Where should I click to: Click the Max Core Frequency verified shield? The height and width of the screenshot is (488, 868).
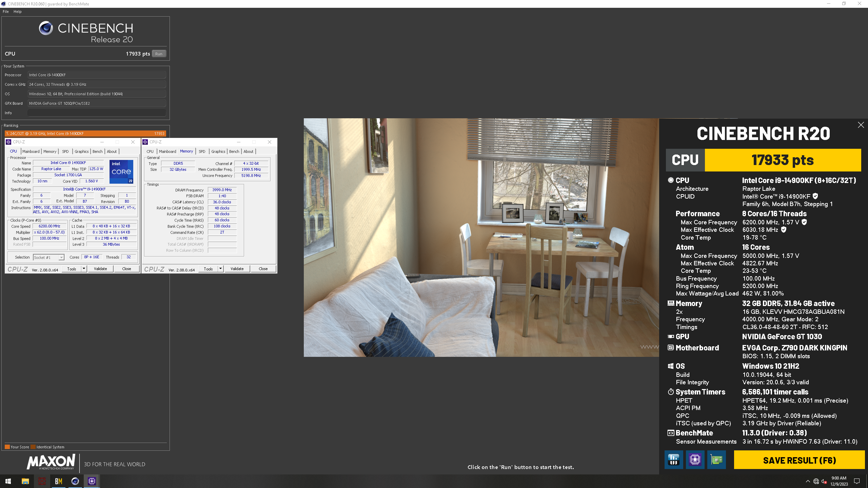[804, 222]
